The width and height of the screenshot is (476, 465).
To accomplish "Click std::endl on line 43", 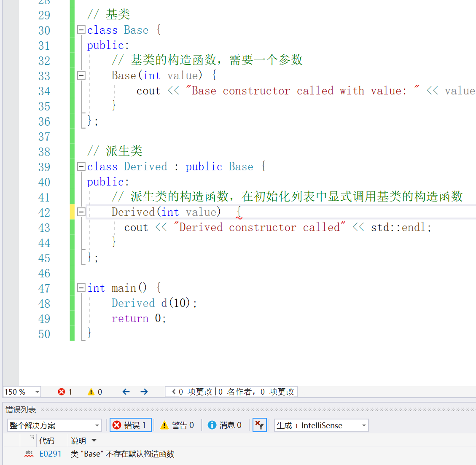I will click(398, 227).
